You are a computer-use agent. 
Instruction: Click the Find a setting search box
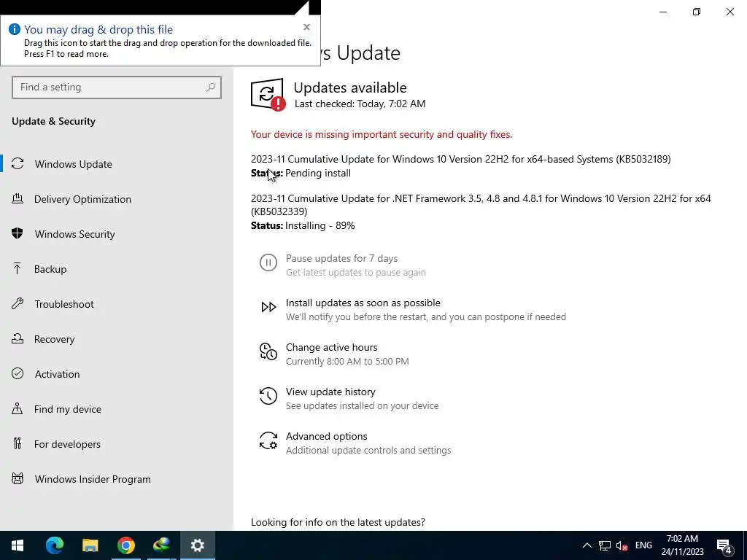pyautogui.click(x=117, y=87)
